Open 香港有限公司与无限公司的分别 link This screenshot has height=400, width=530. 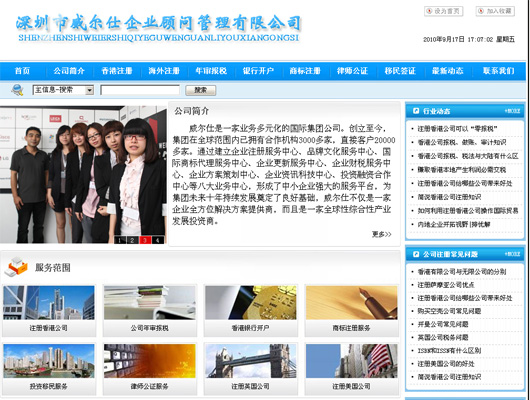[462, 272]
